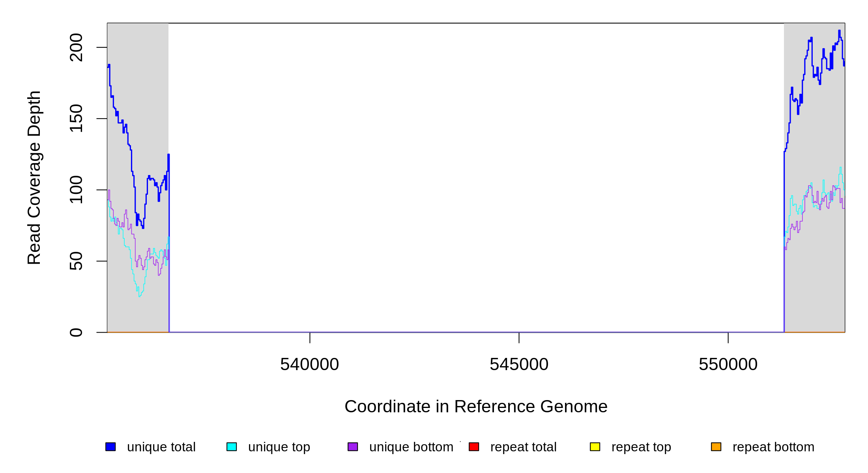Click the 550000 x-axis tick label

(728, 364)
